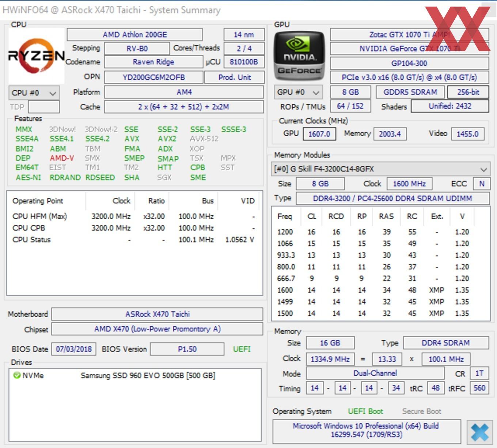Select the CPU CPB row
This screenshot has height=448, width=497.
(x=134, y=228)
